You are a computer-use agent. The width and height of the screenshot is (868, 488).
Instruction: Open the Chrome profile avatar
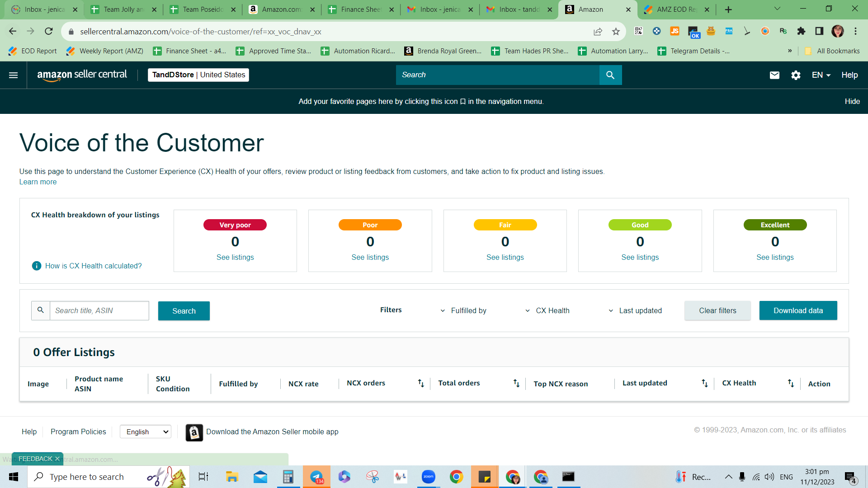[837, 31]
